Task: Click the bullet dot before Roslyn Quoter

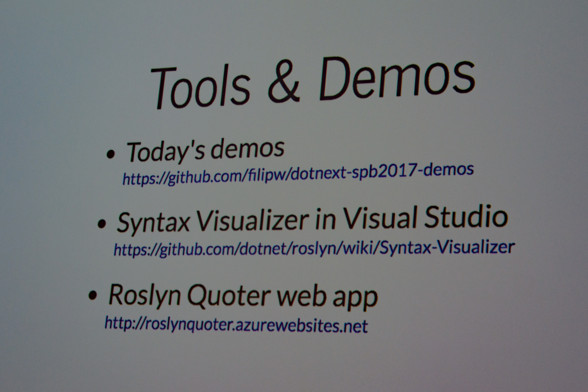Action: coord(92,295)
